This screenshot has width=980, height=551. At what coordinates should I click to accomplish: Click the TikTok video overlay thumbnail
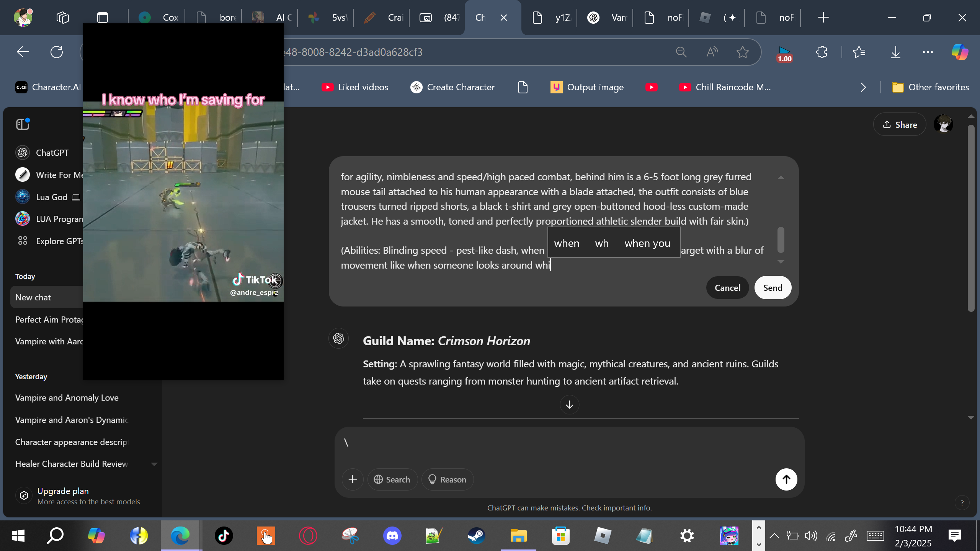[x=183, y=202]
